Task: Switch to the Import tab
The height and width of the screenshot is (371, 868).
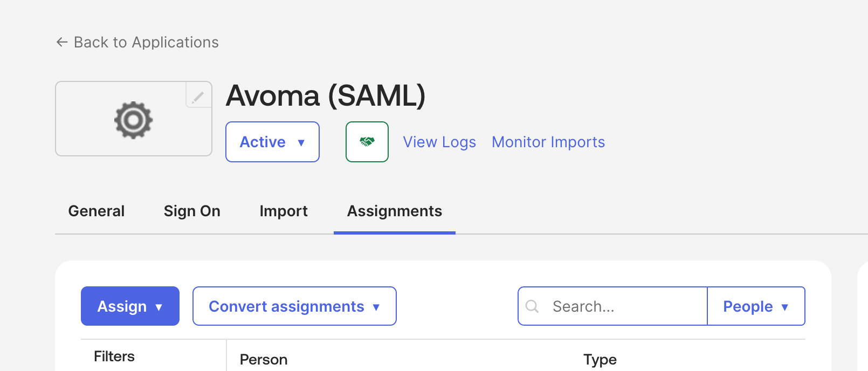Action: (283, 211)
